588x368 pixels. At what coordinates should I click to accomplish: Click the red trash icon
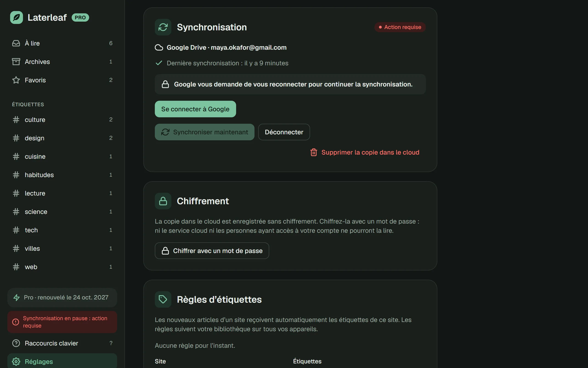click(x=314, y=152)
